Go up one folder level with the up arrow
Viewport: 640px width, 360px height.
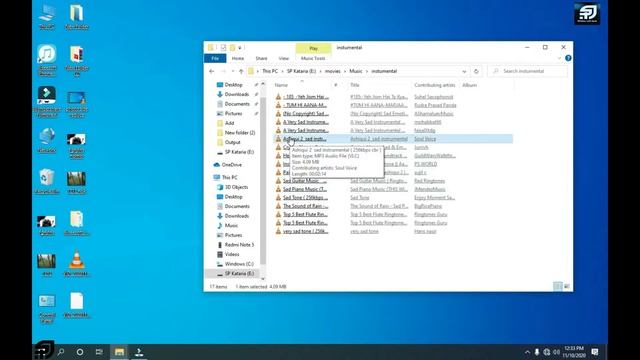(x=241, y=71)
